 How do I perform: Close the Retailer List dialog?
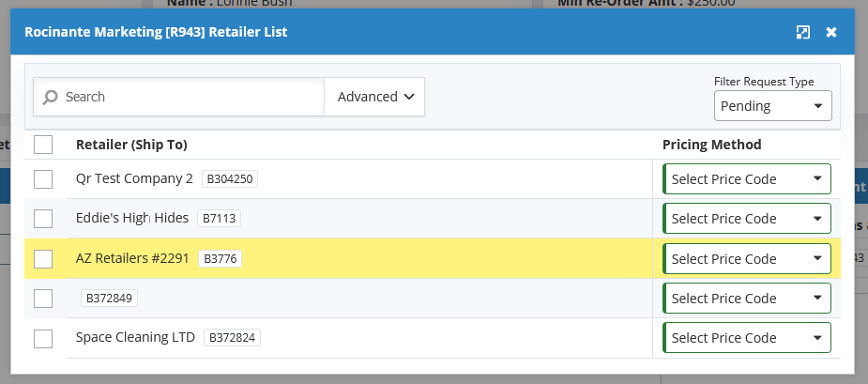point(831,32)
